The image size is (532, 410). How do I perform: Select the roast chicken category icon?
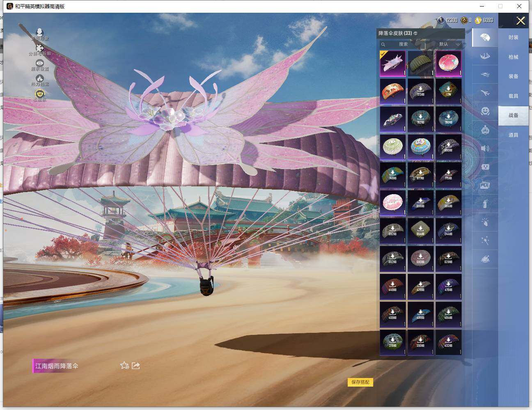click(x=485, y=259)
